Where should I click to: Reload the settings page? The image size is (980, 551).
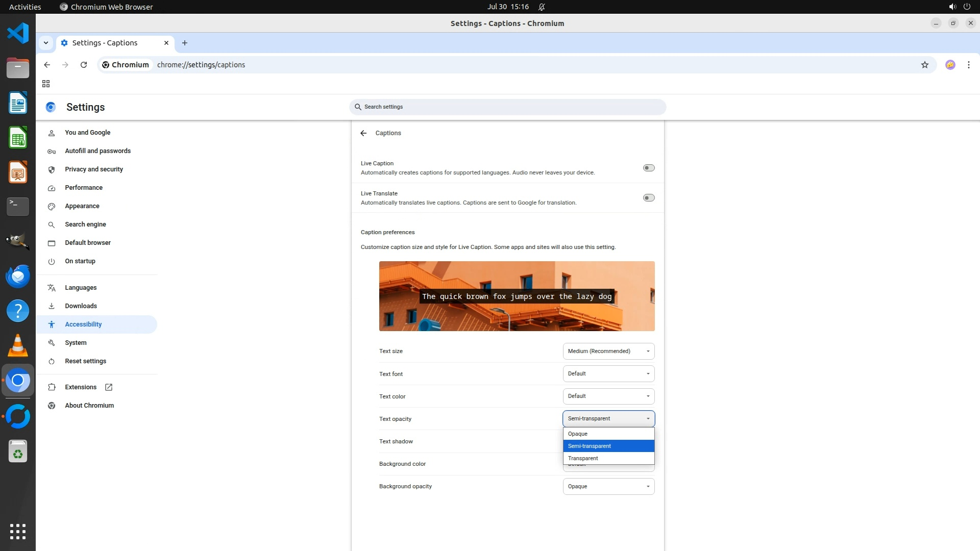click(x=84, y=65)
